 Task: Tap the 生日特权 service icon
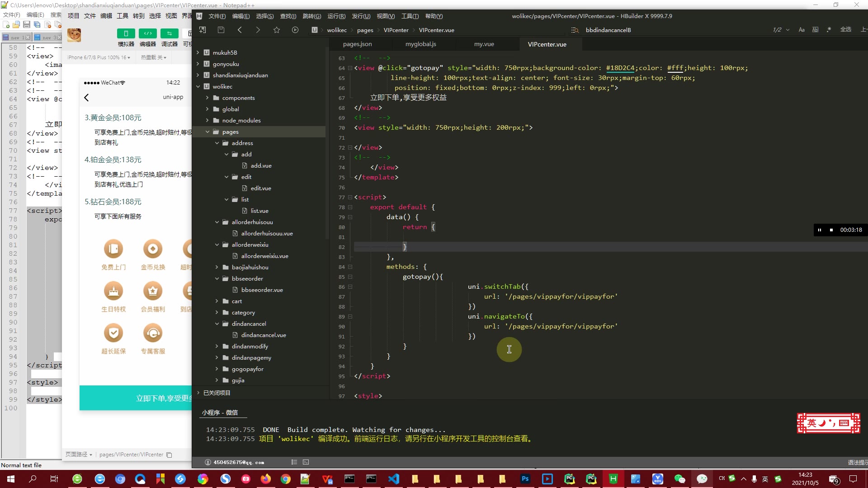[x=113, y=291]
